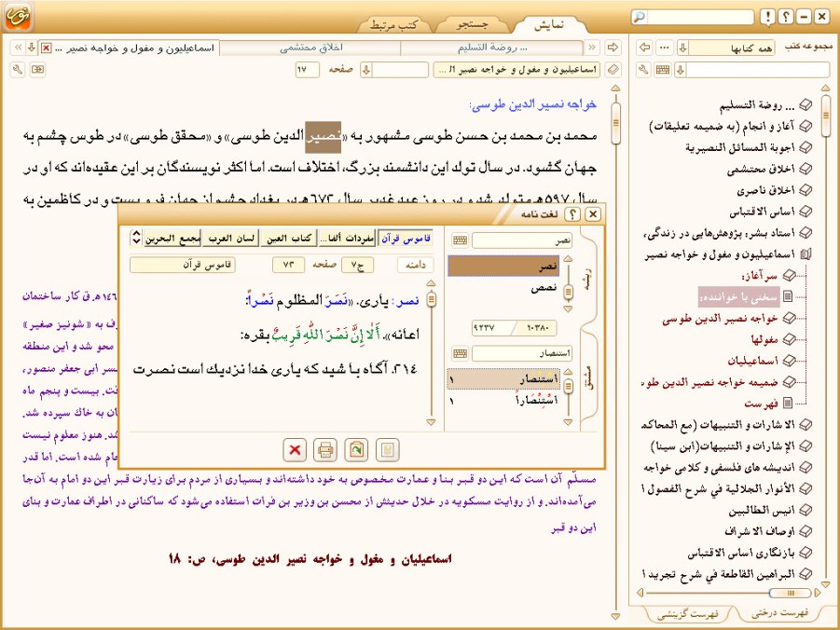Image resolution: width=840 pixels, height=630 pixels.
Task: Click the three-dots button beside the collection dropdown
Action: tap(665, 48)
